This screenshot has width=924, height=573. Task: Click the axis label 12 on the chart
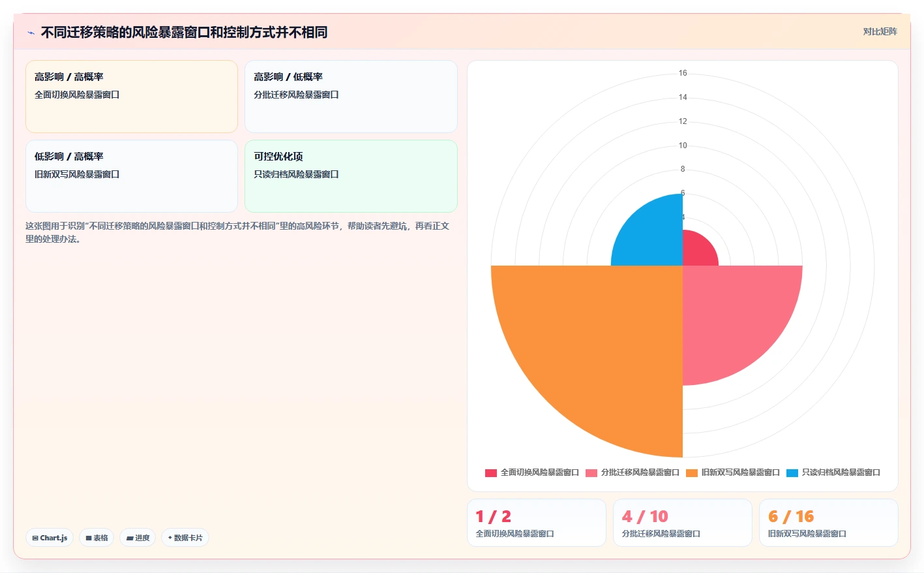[683, 121]
